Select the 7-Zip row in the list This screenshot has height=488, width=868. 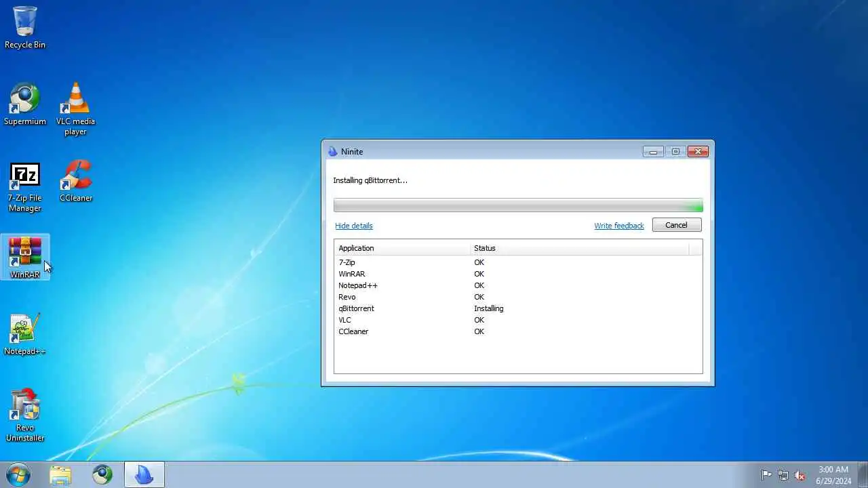pos(518,262)
